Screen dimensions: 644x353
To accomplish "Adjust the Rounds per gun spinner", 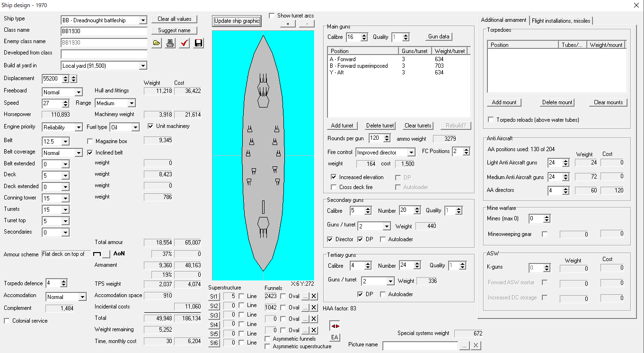I will click(387, 138).
